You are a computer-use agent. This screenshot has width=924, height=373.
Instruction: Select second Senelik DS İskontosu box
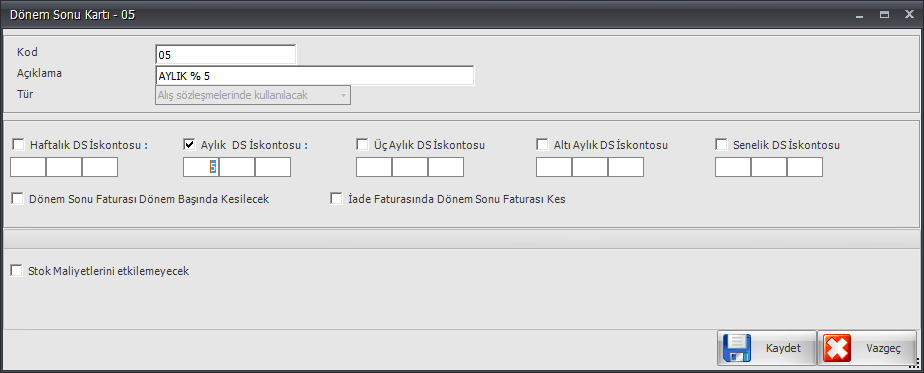[x=769, y=167]
